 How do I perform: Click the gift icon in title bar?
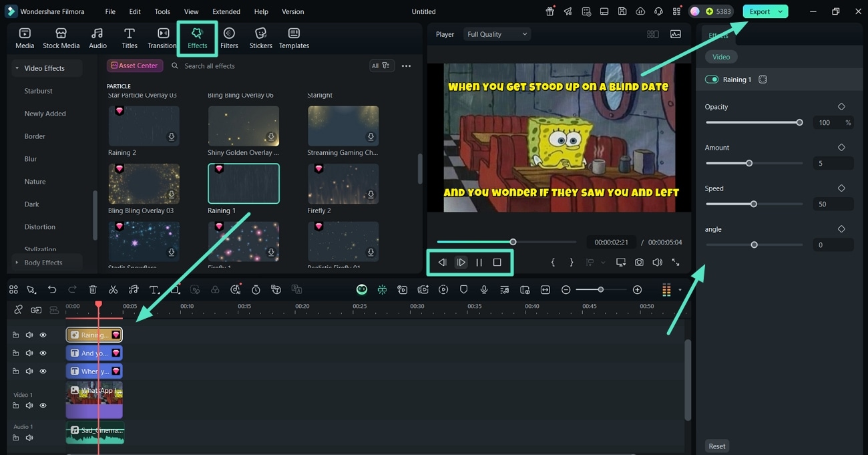(x=550, y=11)
